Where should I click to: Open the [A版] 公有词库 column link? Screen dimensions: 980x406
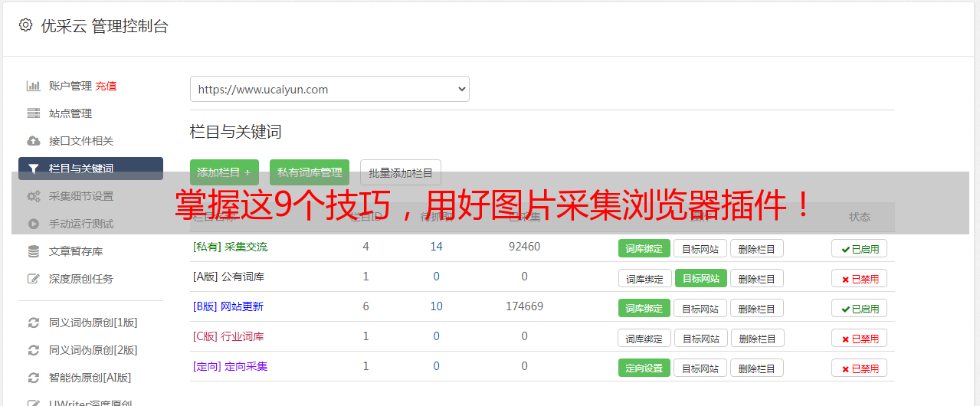tap(228, 277)
